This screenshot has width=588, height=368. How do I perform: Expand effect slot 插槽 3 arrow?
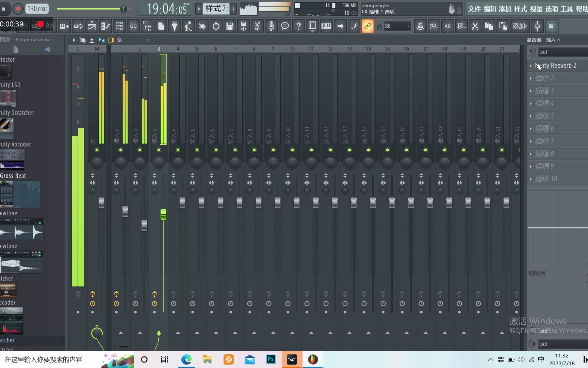pyautogui.click(x=530, y=91)
